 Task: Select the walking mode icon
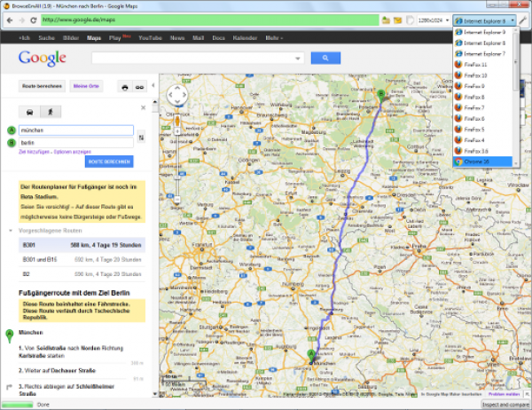[51, 112]
